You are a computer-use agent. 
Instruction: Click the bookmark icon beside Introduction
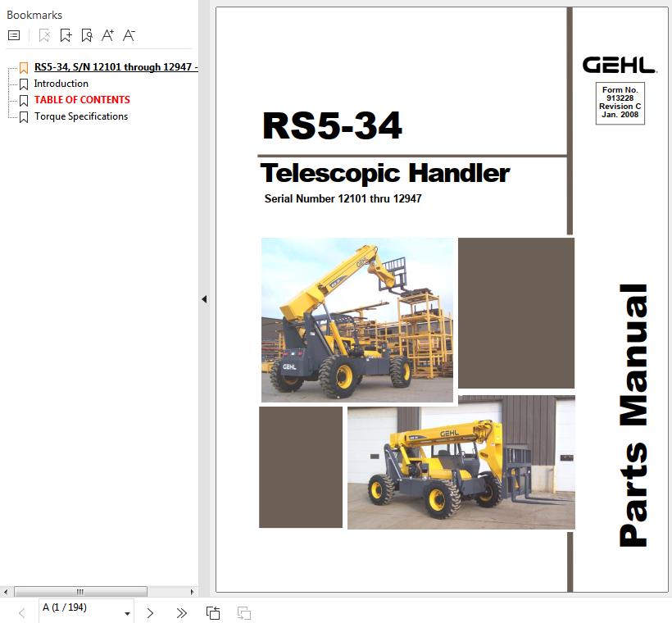point(24,84)
